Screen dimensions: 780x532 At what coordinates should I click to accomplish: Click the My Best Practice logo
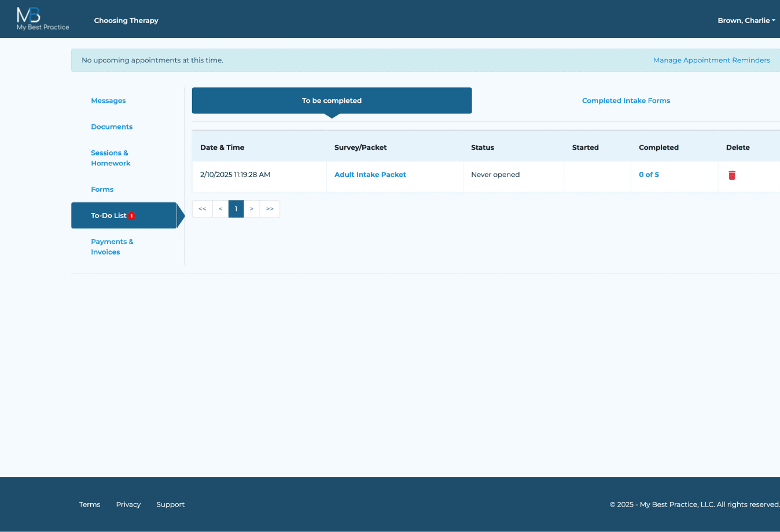point(42,19)
